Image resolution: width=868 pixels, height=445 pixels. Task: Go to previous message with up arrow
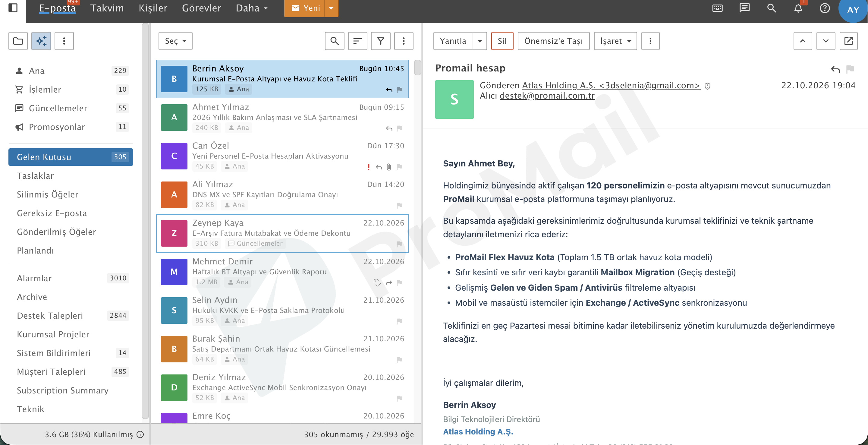pyautogui.click(x=803, y=41)
